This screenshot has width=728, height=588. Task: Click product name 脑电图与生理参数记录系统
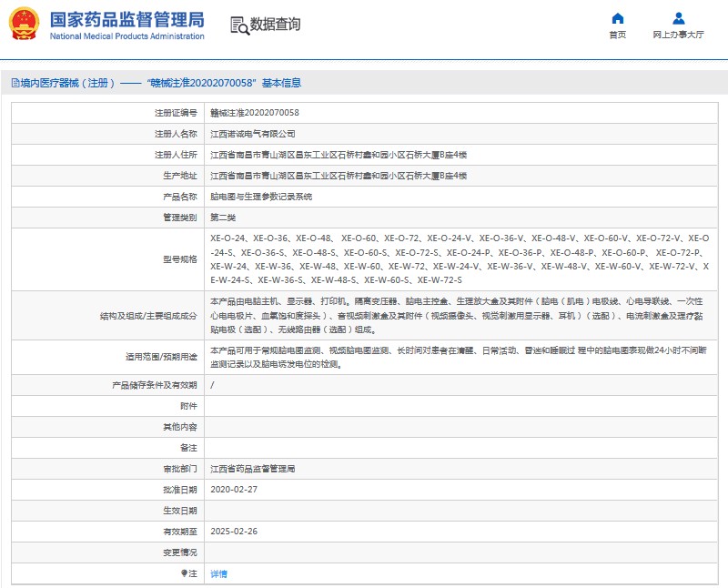point(261,197)
